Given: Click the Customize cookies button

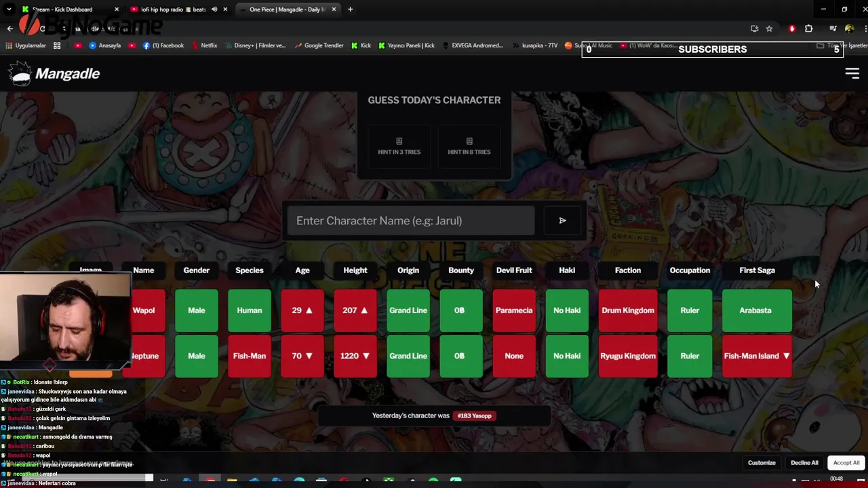Looking at the screenshot, I should click(762, 463).
